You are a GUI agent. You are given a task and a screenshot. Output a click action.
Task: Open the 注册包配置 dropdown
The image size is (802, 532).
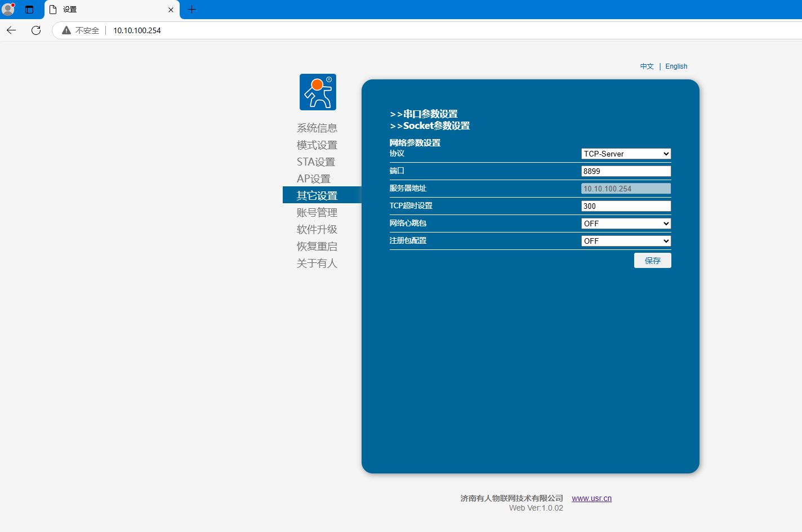pyautogui.click(x=626, y=241)
